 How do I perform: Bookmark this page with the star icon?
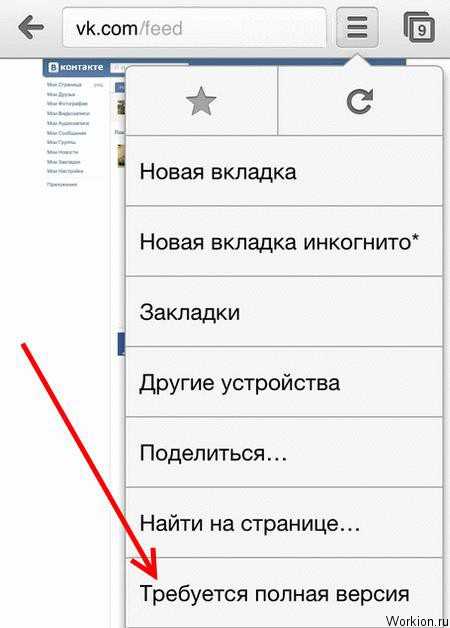point(201,101)
